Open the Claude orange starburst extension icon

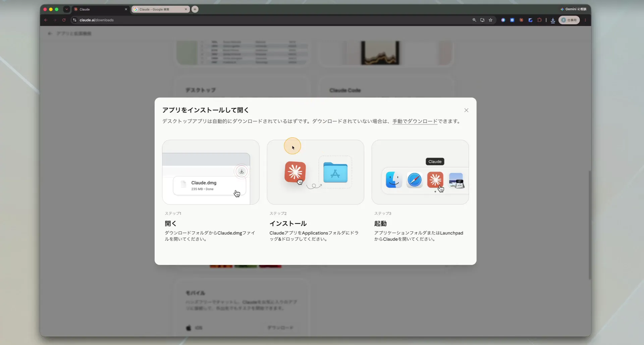tap(521, 20)
